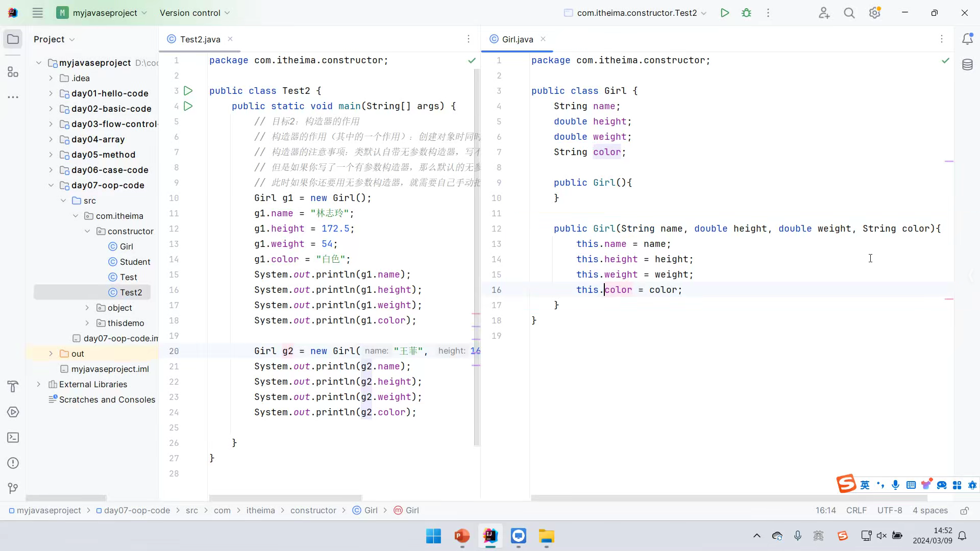This screenshot has height=551, width=980.
Task: Open the Git tool window
Action: (13, 488)
